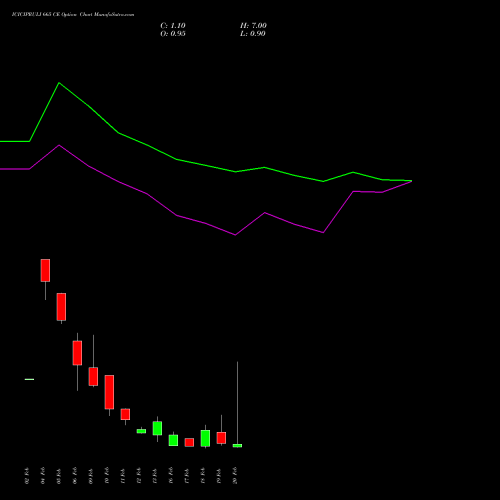Click the green candle on 13 Feb
Viewport: 500px width, 500px height.
[x=157, y=428]
